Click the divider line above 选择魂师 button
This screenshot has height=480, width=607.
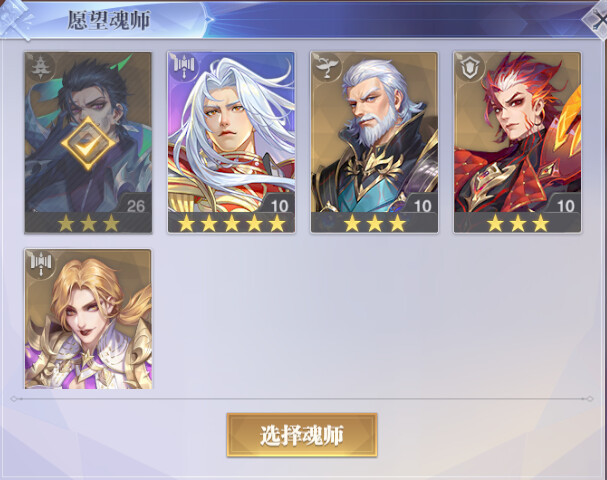(302, 398)
